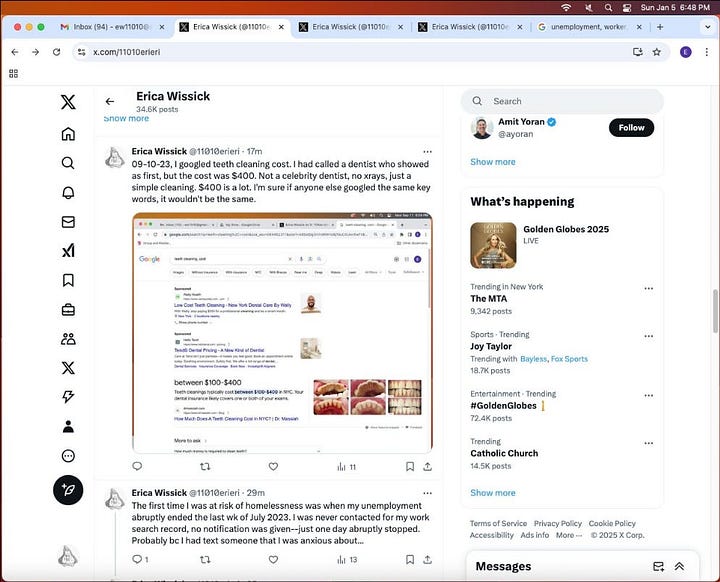This screenshot has width=720, height=582.
Task: Open macOS Control Center icon
Action: coord(627,7)
